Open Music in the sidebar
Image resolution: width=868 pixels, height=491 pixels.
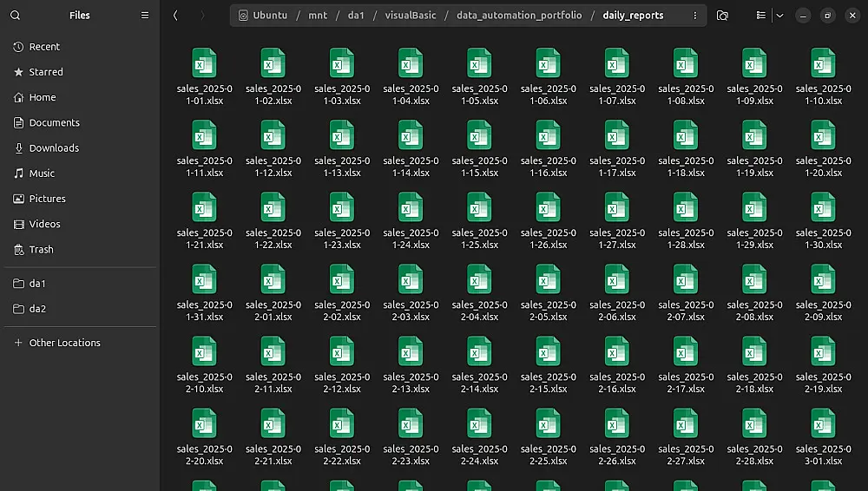(x=80, y=173)
